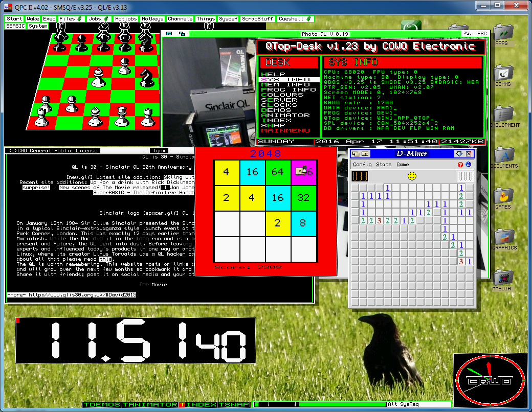Click the 64 tile in 2048
This screenshot has width=532, height=412.
pos(278,172)
